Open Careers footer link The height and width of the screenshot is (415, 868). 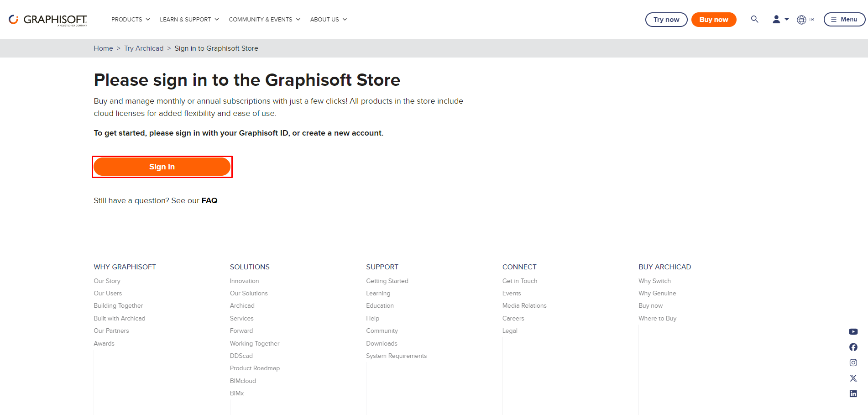click(x=513, y=318)
